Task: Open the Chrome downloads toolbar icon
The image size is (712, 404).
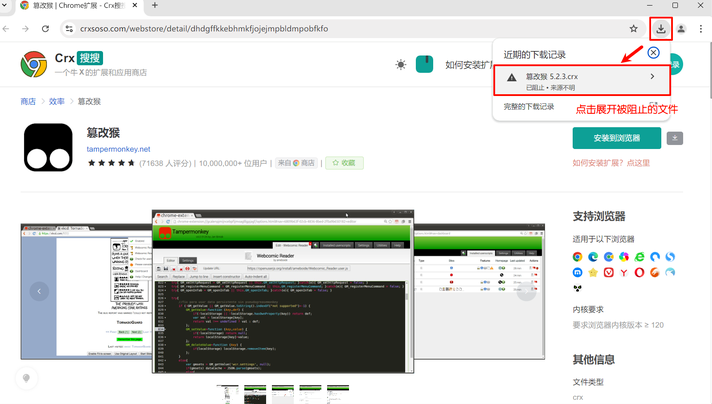Action: coord(661,29)
